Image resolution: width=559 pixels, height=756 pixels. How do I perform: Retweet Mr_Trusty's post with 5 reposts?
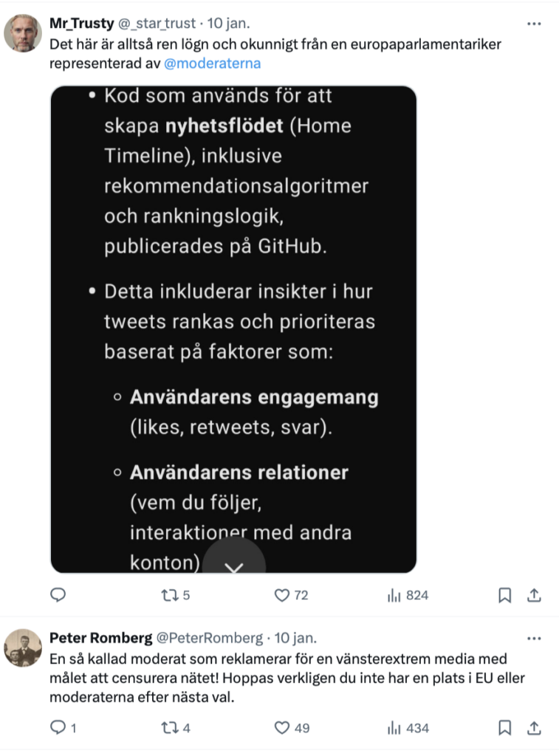[x=170, y=595]
